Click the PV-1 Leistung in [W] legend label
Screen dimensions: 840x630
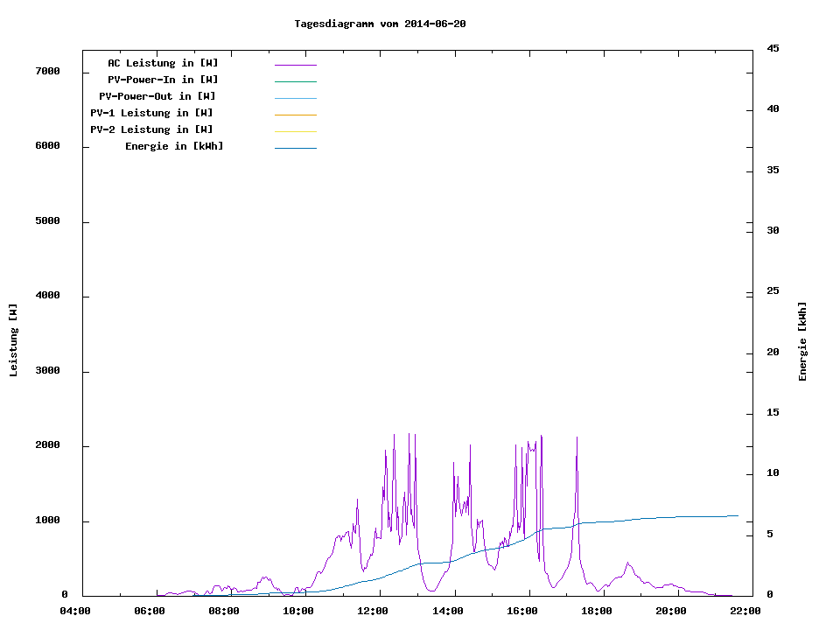coord(151,113)
